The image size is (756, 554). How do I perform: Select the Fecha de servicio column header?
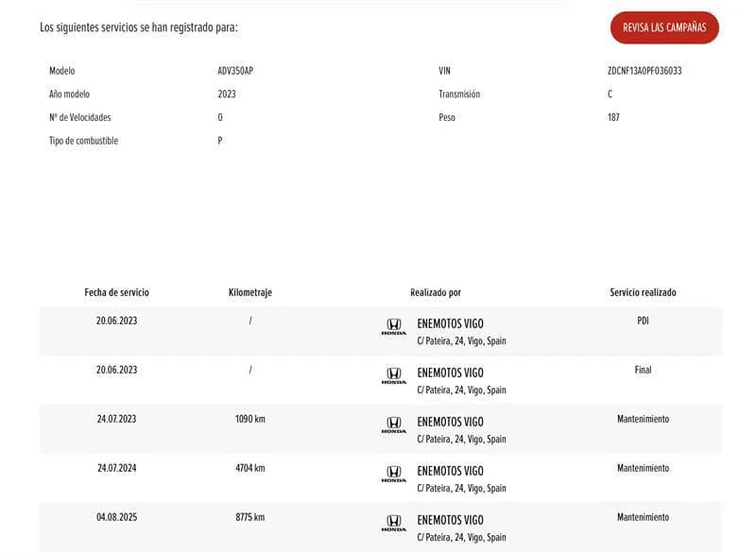(116, 293)
